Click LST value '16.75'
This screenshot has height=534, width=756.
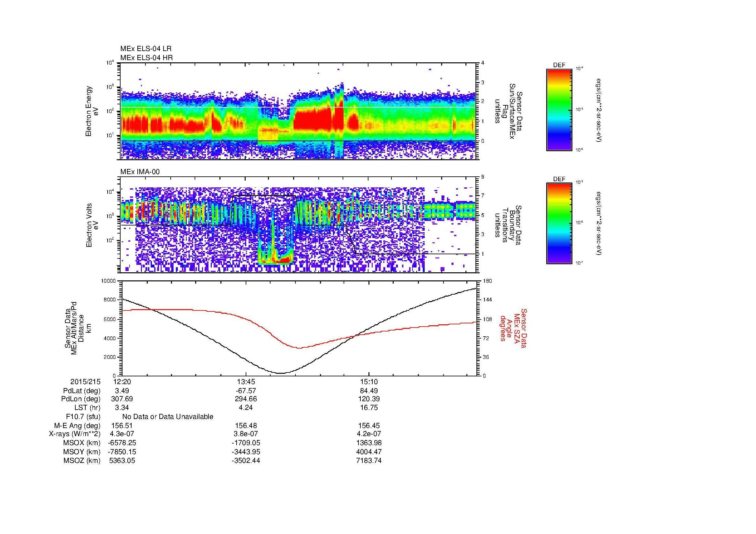pos(369,408)
